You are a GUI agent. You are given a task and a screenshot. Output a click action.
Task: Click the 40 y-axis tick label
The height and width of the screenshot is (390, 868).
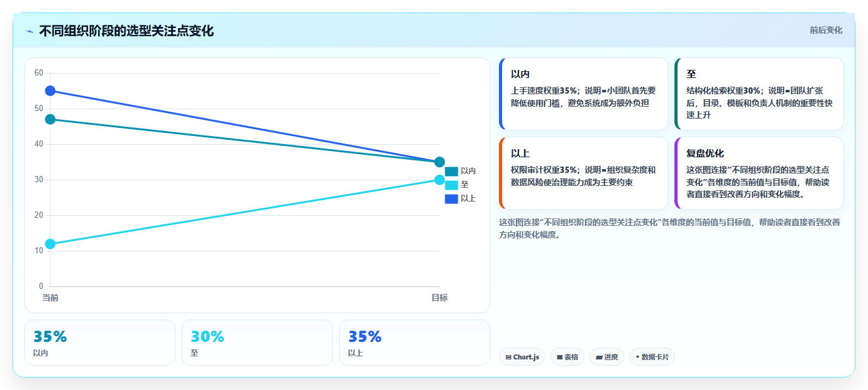coord(39,144)
